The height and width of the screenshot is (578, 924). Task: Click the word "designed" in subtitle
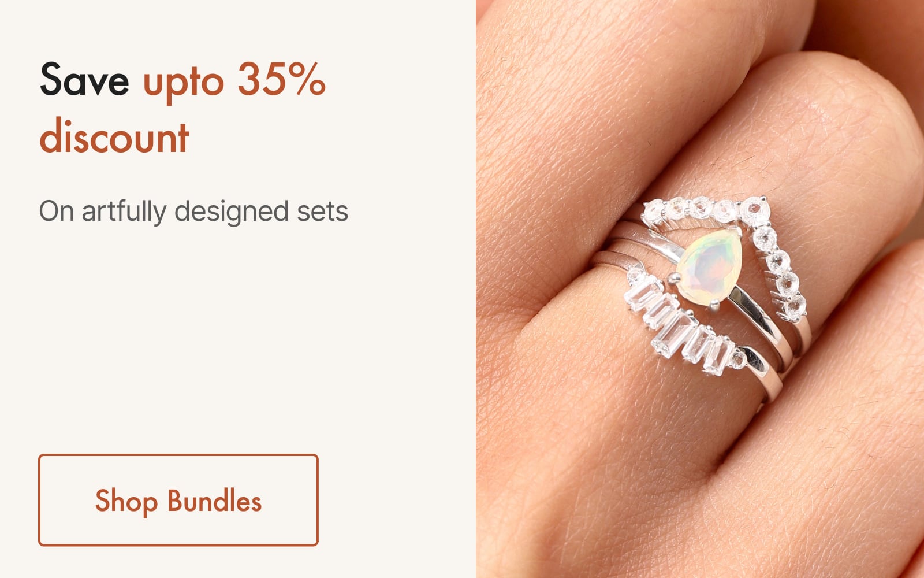click(x=232, y=212)
